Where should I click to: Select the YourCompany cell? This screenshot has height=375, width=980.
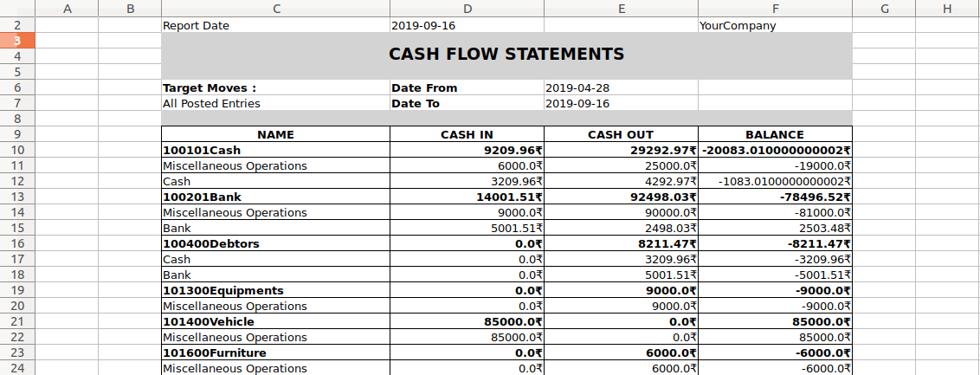[775, 26]
